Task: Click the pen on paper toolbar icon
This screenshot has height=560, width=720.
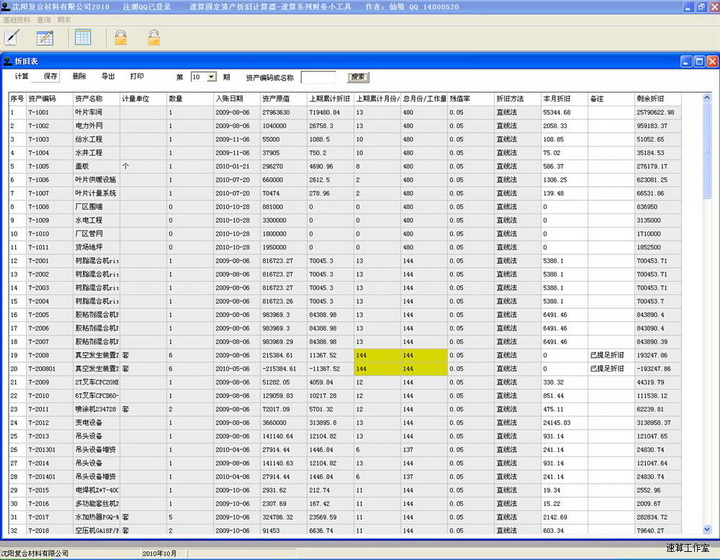Action: tap(13, 37)
